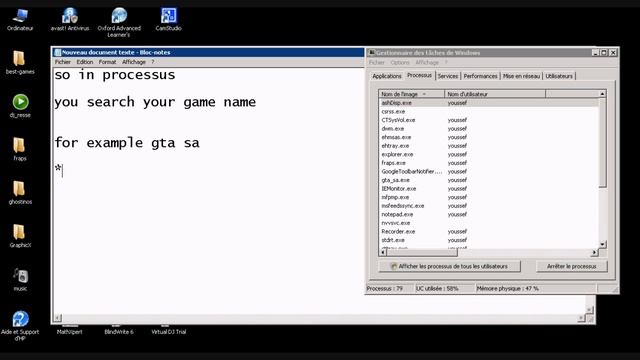This screenshot has height=360, width=640.
Task: Select the dwm.exe process
Action: (489, 129)
